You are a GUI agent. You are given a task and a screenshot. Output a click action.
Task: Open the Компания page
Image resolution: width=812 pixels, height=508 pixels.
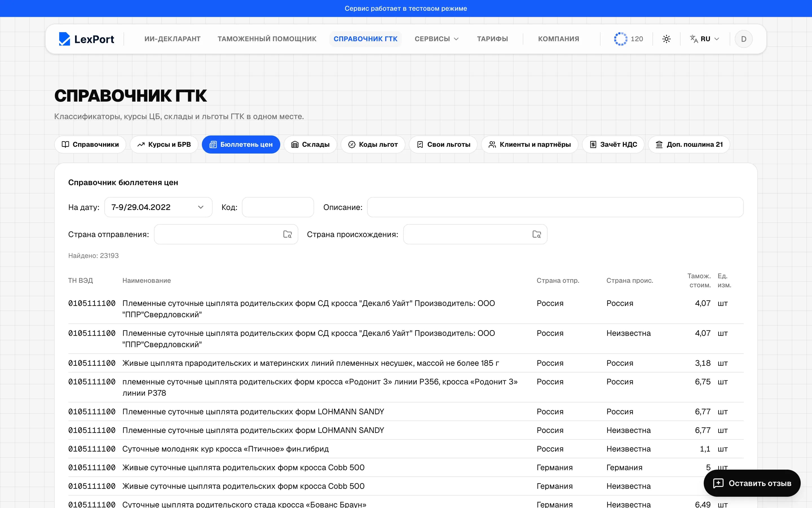point(558,39)
